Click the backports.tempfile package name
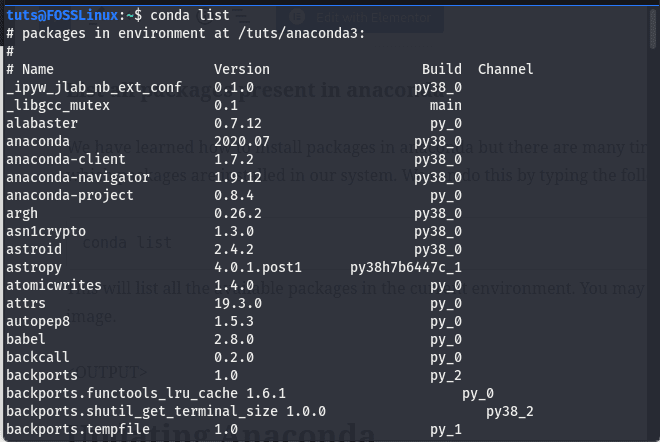 coord(78,429)
